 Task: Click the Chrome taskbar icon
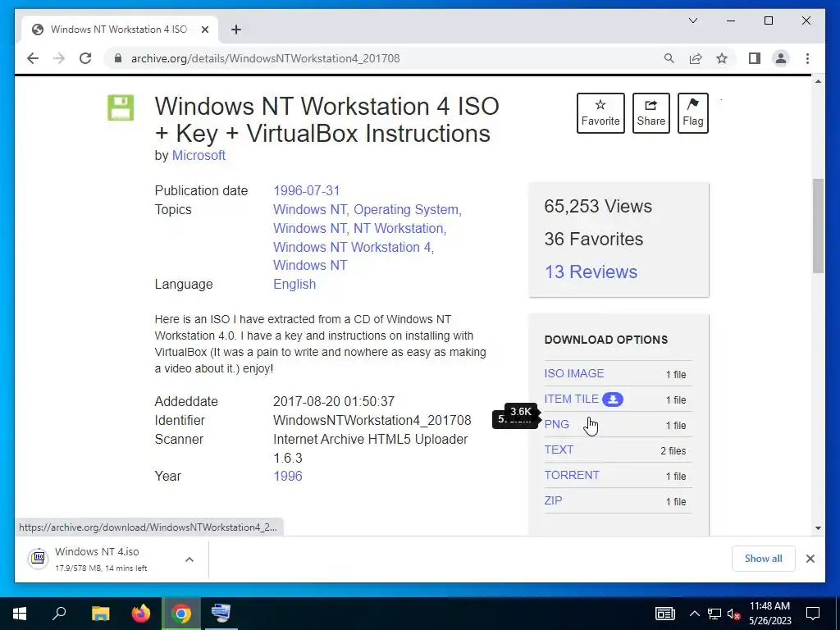181,614
